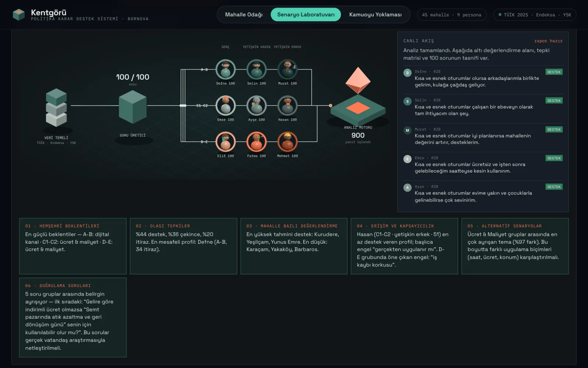588x368 pixels.
Task: Switch to Senaryo Laboratuvarı tab
Action: coord(306,15)
